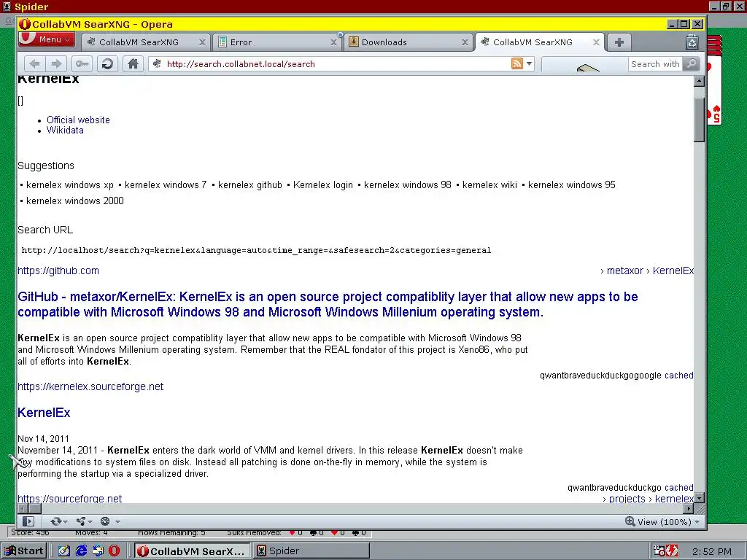Expand the Opera Link dropdown arrow

(65, 522)
